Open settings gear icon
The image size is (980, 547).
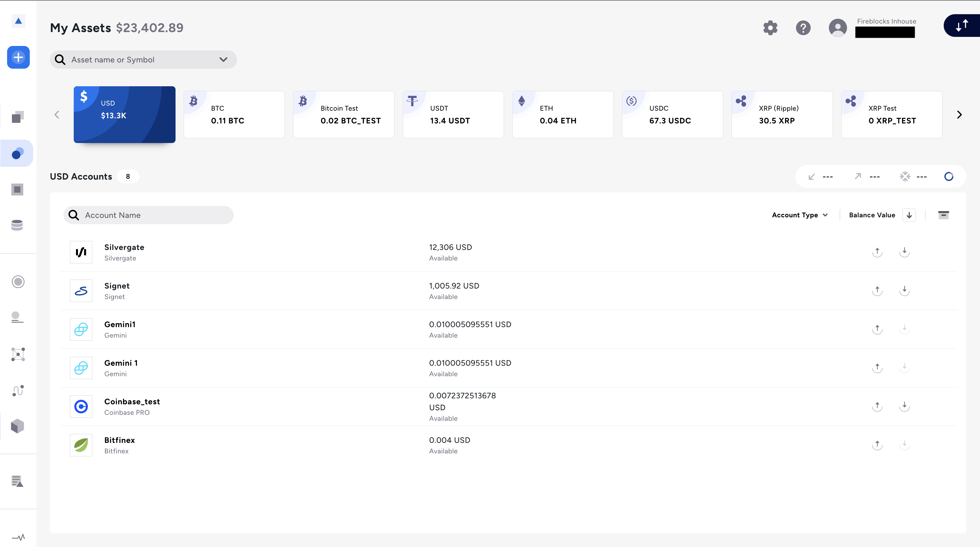coord(770,28)
